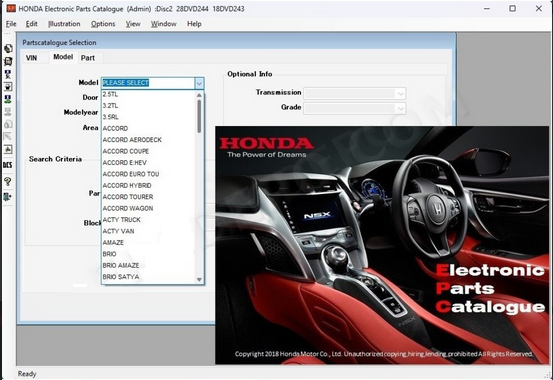Open the Illustration menu

[x=64, y=24]
